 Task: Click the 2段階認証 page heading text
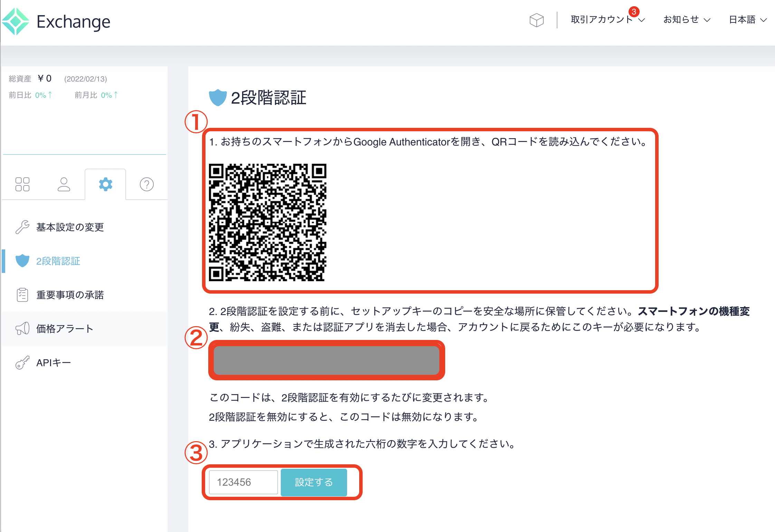coord(269,98)
